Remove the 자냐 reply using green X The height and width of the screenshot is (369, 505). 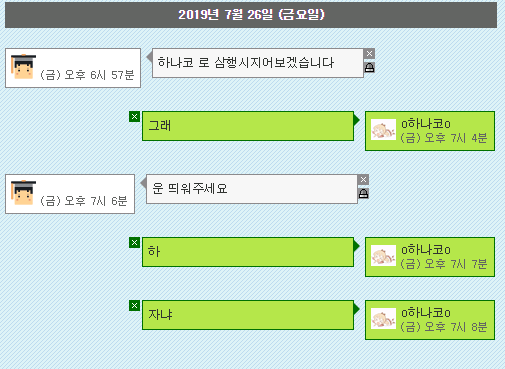coord(134,306)
